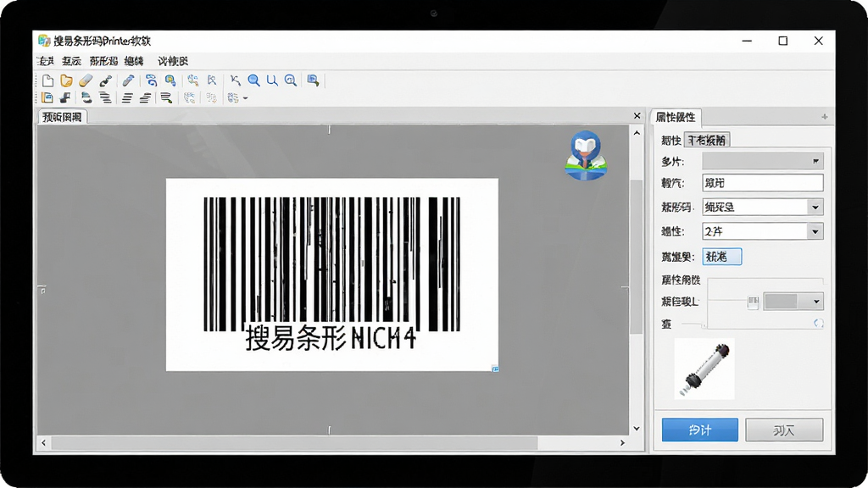
Task: Click the white text field in the properties panel
Action: [762, 183]
